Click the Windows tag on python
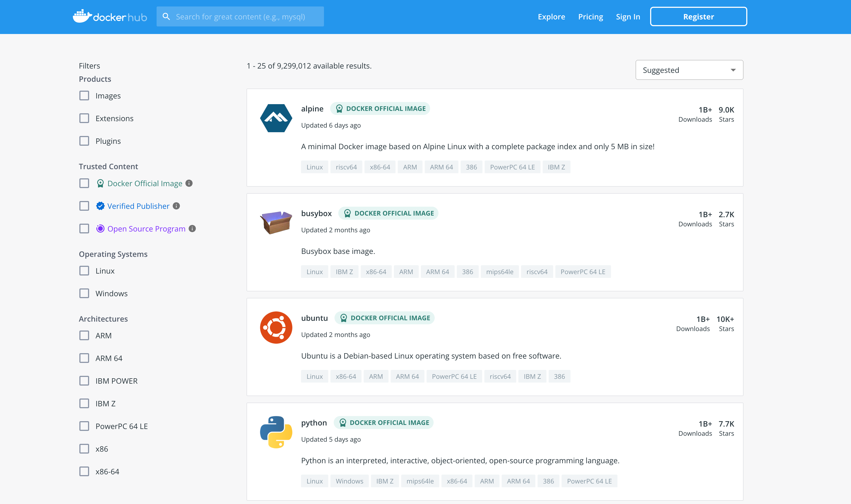Image resolution: width=851 pixels, height=504 pixels. tap(349, 481)
